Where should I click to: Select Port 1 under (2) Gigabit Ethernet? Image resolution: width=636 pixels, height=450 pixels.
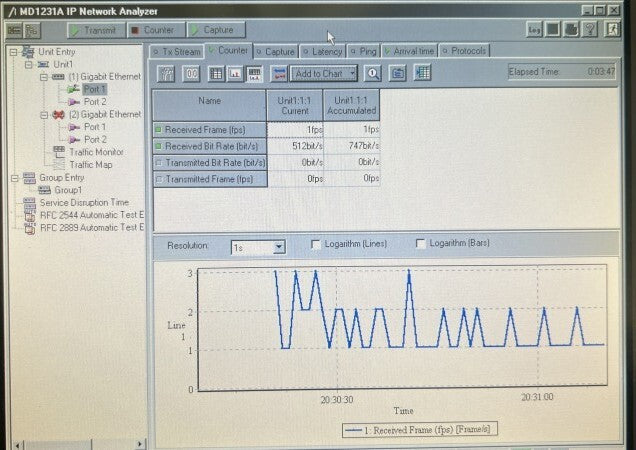click(x=95, y=127)
